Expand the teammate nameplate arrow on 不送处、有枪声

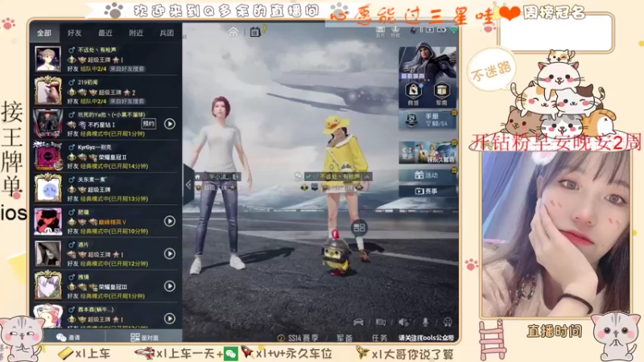[x=367, y=176]
